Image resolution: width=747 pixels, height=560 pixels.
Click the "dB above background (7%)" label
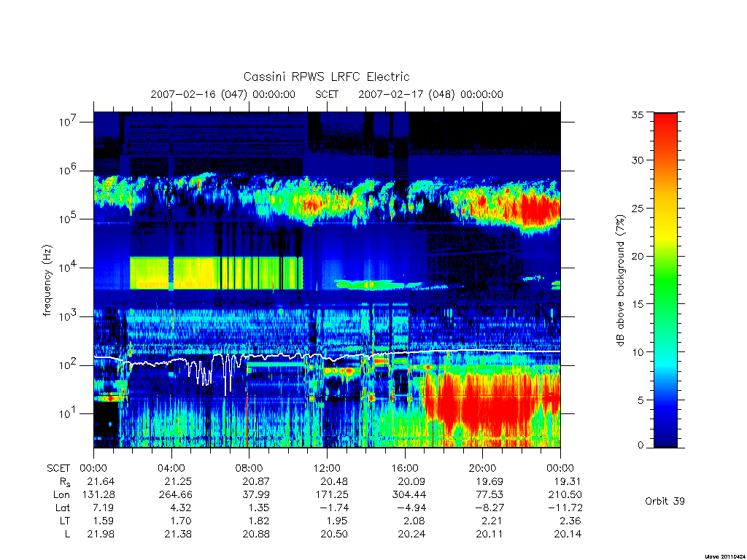pyautogui.click(x=620, y=281)
